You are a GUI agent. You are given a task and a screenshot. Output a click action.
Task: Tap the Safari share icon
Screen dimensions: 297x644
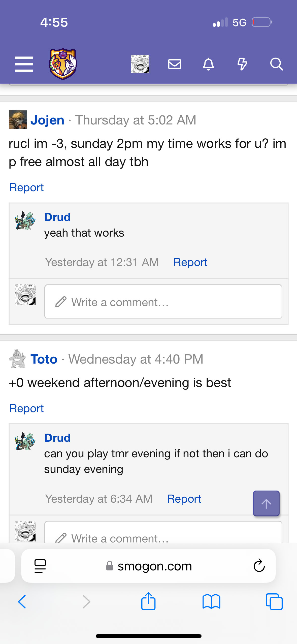148,602
